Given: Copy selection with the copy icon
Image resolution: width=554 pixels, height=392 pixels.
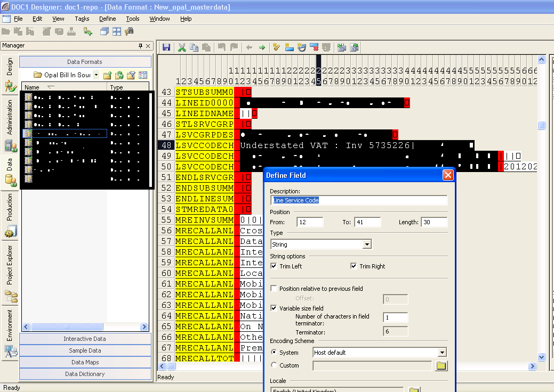Looking at the screenshot, I should coord(194,47).
